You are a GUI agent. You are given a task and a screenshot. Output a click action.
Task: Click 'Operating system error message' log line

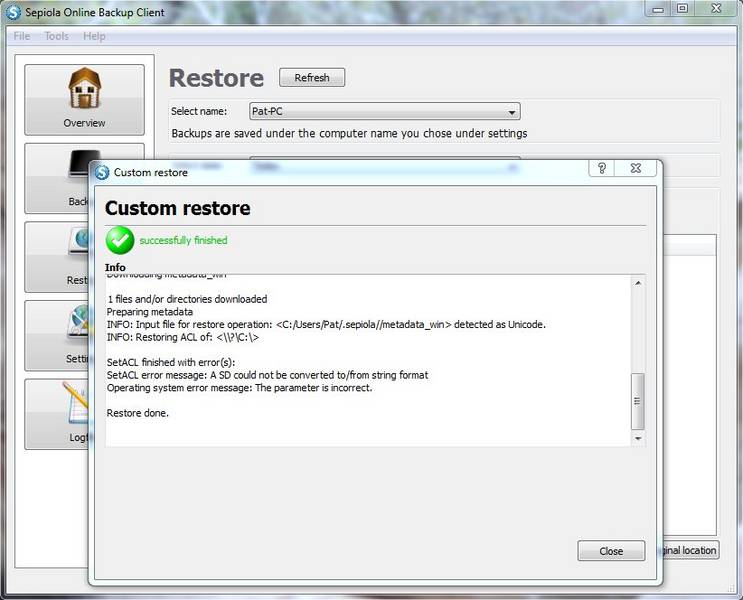[x=239, y=388]
